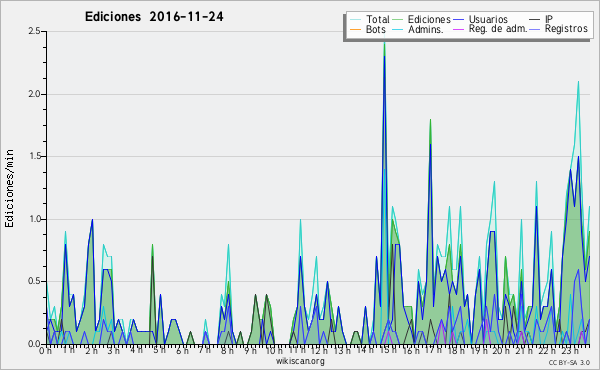Click the 'Ediciones/min' y-axis label
Viewport: 600px width, 370px height.
pos(9,188)
